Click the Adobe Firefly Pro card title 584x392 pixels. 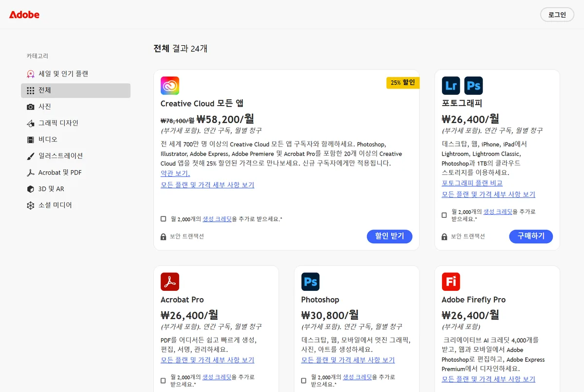pos(474,300)
